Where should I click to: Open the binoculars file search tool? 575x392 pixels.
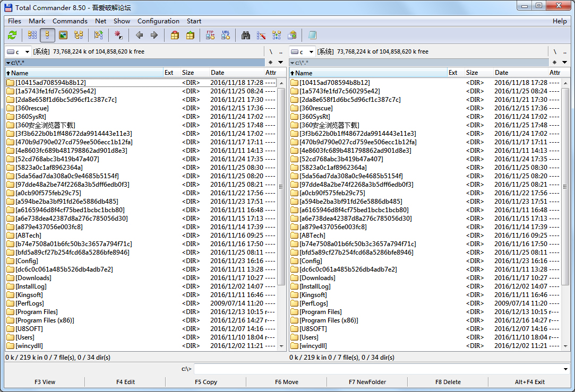(x=246, y=36)
